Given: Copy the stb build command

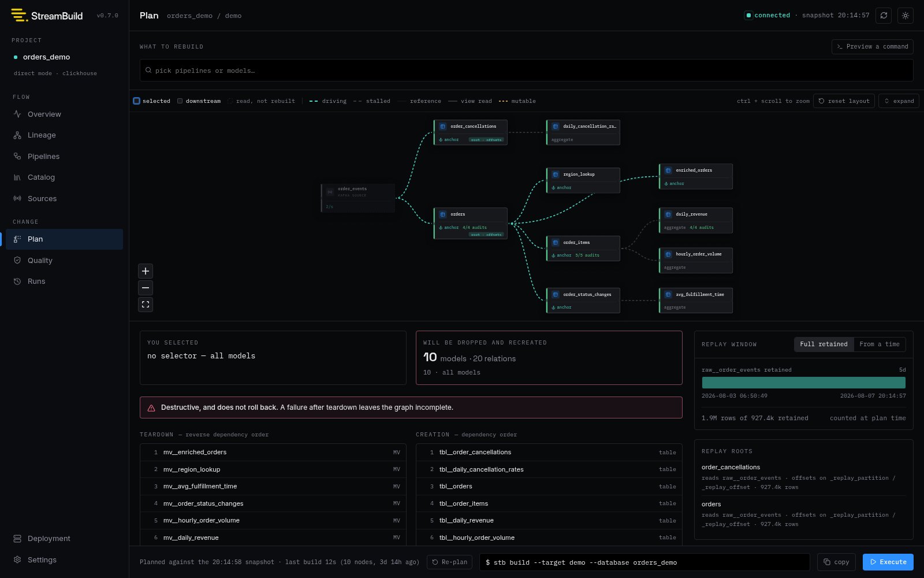Looking at the screenshot, I should (x=836, y=562).
